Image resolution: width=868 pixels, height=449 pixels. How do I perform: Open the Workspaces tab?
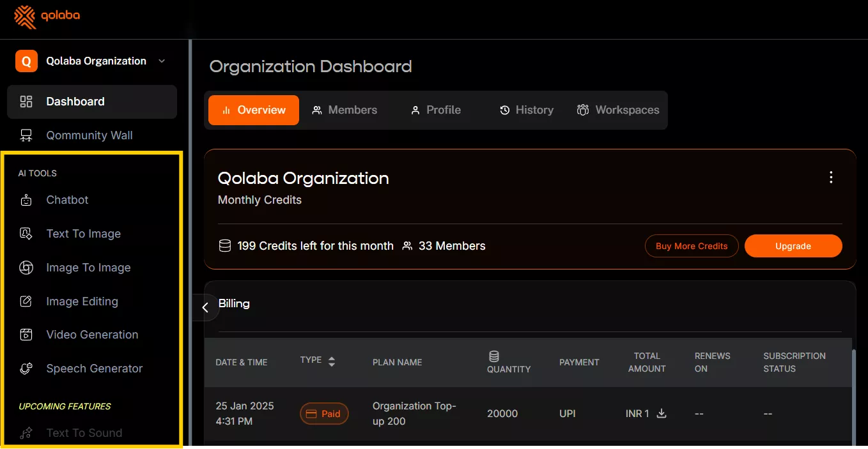coord(618,110)
